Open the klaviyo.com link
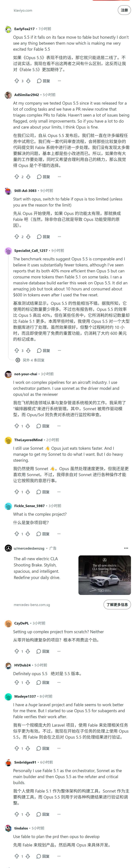Viewport: 133px width, 868px height. tap(23, 10)
